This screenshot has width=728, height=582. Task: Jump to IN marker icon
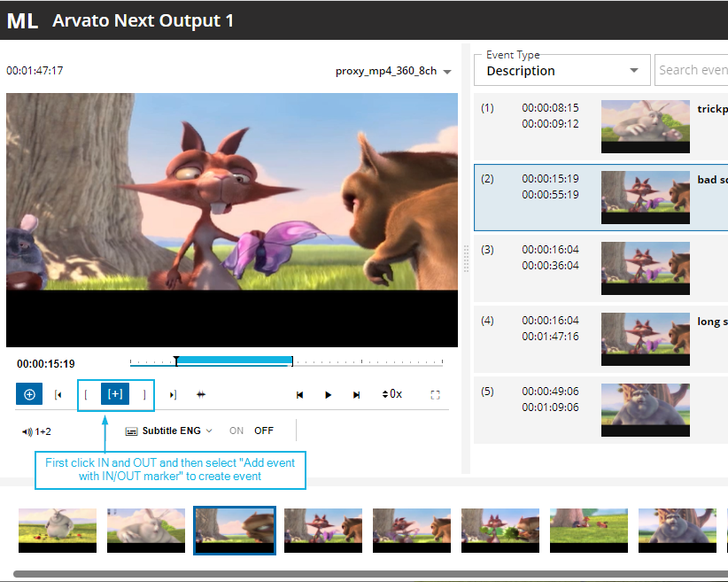[58, 395]
